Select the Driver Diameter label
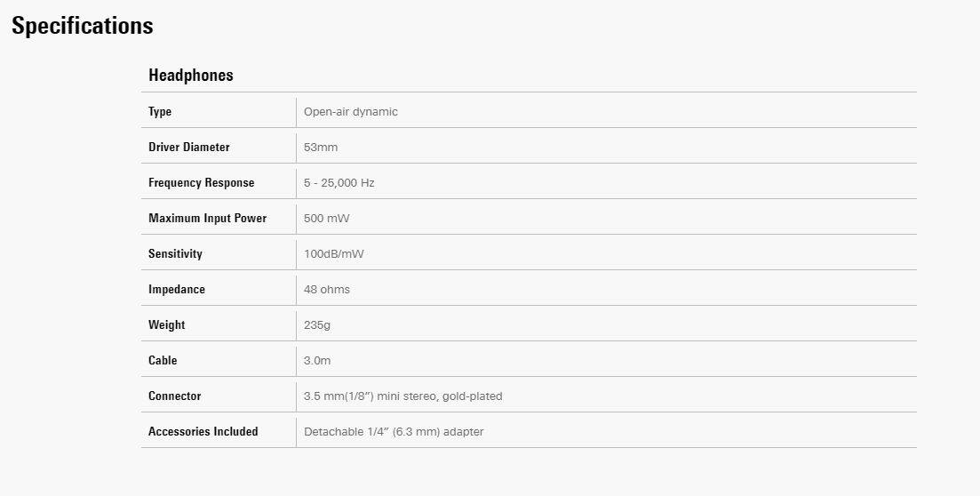980x496 pixels. (x=189, y=148)
